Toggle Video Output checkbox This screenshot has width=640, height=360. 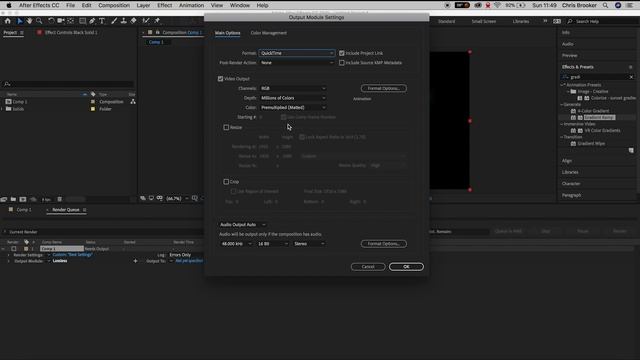[220, 79]
